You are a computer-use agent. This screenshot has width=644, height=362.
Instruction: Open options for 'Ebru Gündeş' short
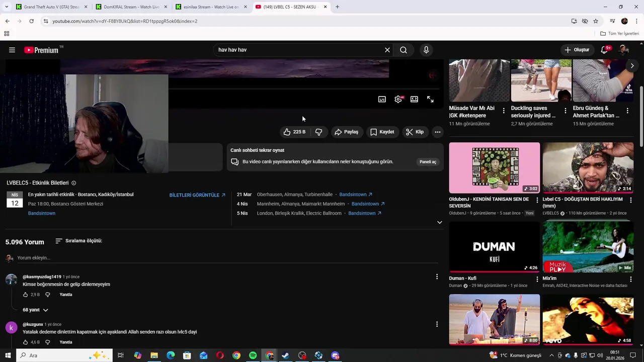627,111
